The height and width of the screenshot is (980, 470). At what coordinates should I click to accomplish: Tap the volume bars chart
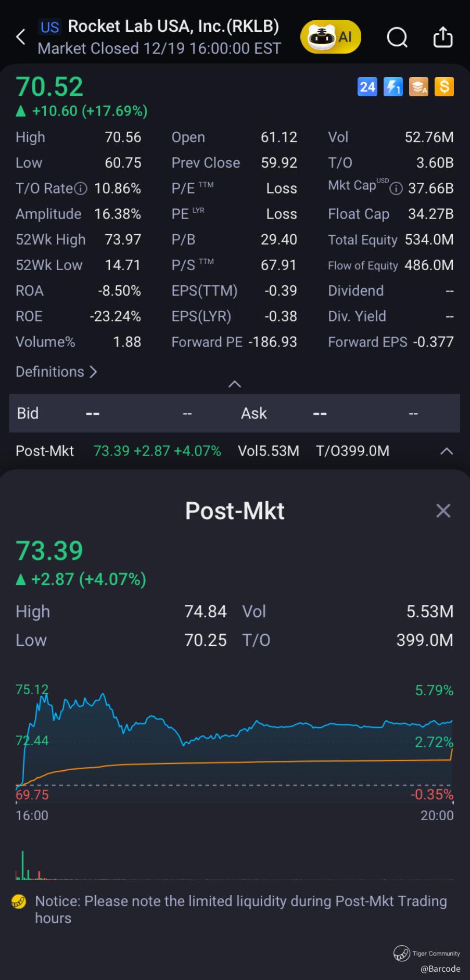click(x=234, y=867)
